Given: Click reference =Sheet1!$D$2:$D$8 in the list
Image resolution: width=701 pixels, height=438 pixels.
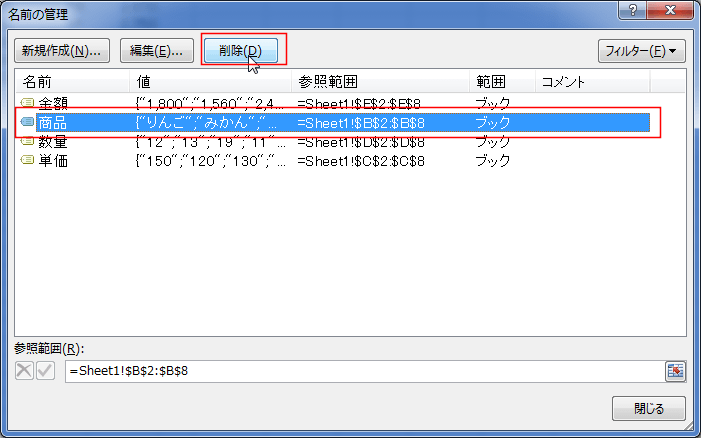Looking at the screenshot, I should pyautogui.click(x=361, y=142).
